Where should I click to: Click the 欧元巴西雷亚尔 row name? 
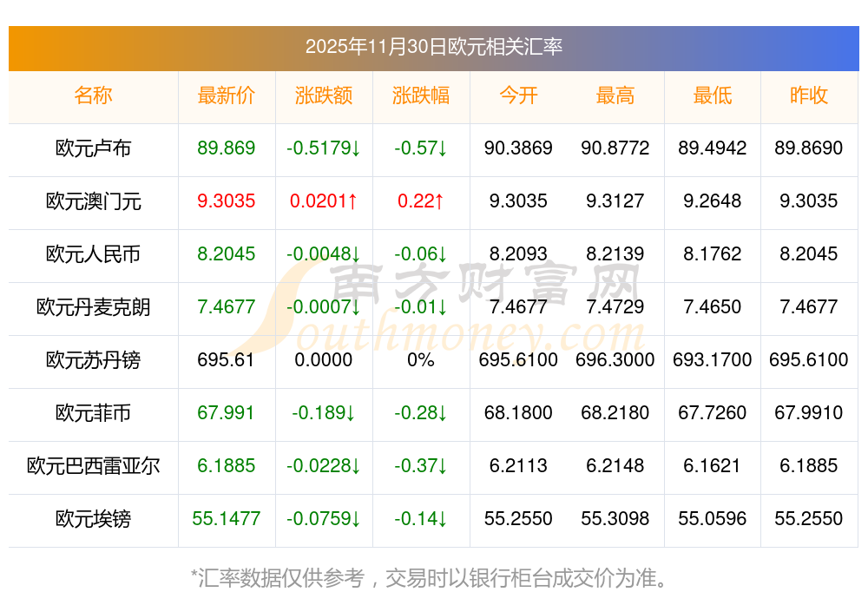click(x=93, y=466)
